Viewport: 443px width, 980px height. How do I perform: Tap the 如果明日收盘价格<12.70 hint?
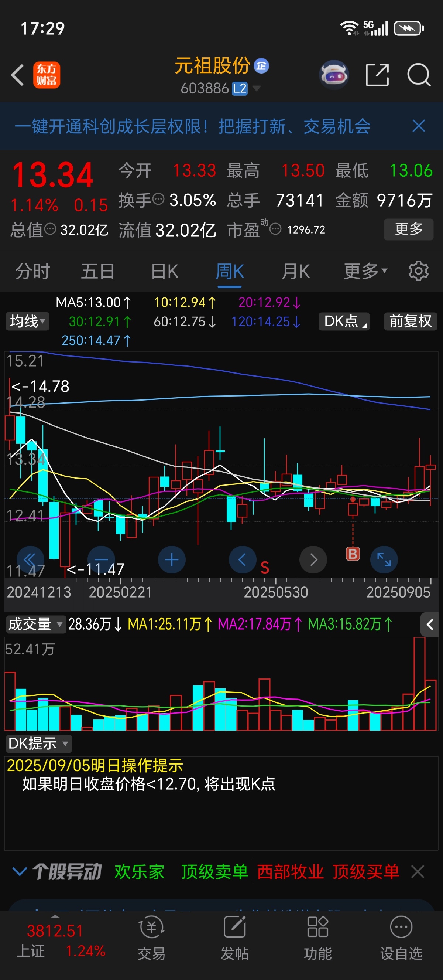pos(148,784)
